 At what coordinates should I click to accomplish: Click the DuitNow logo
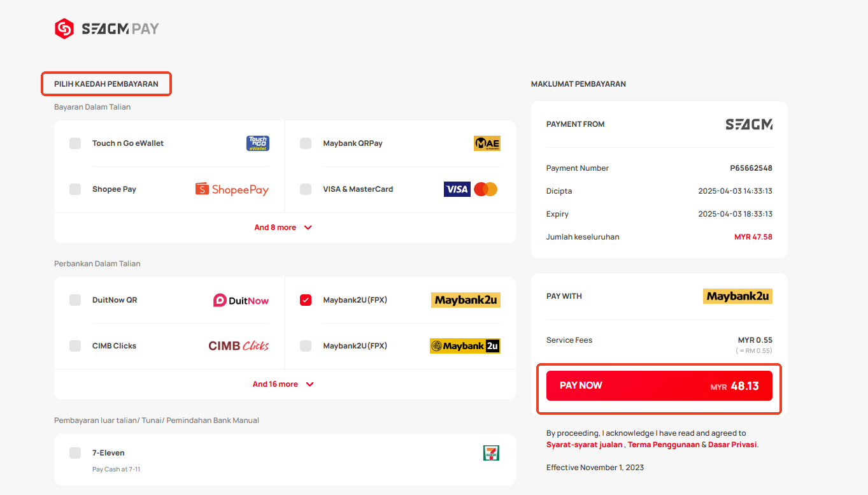coord(241,300)
